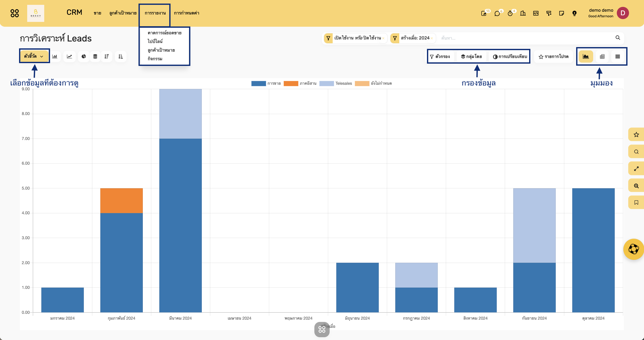Click the bookmark icon in right sidebar
The image size is (644, 340).
click(x=636, y=203)
